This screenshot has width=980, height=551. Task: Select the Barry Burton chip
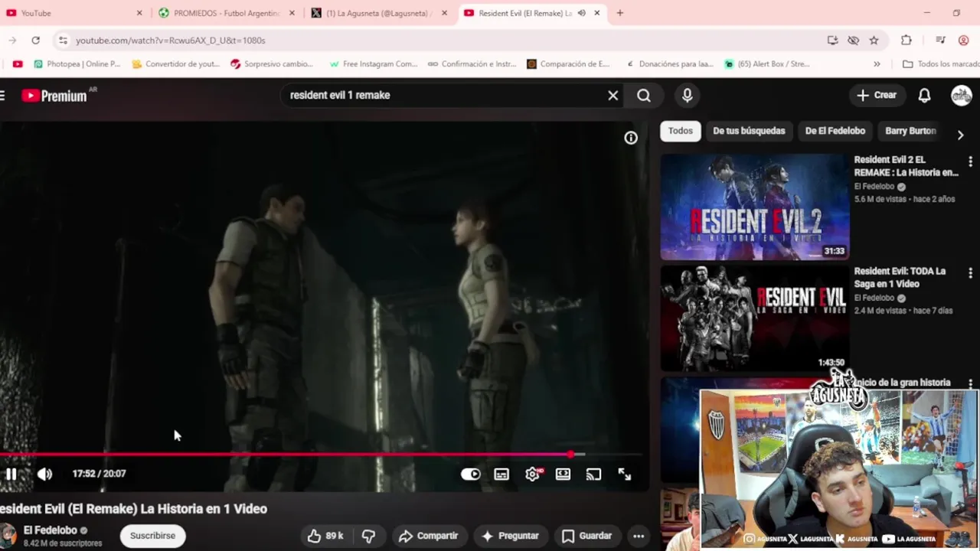(910, 131)
